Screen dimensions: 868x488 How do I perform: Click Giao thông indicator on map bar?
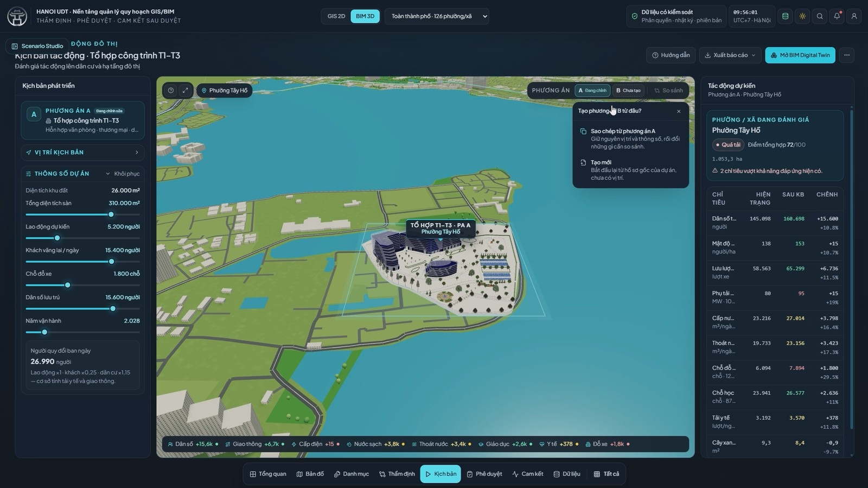[x=254, y=444]
